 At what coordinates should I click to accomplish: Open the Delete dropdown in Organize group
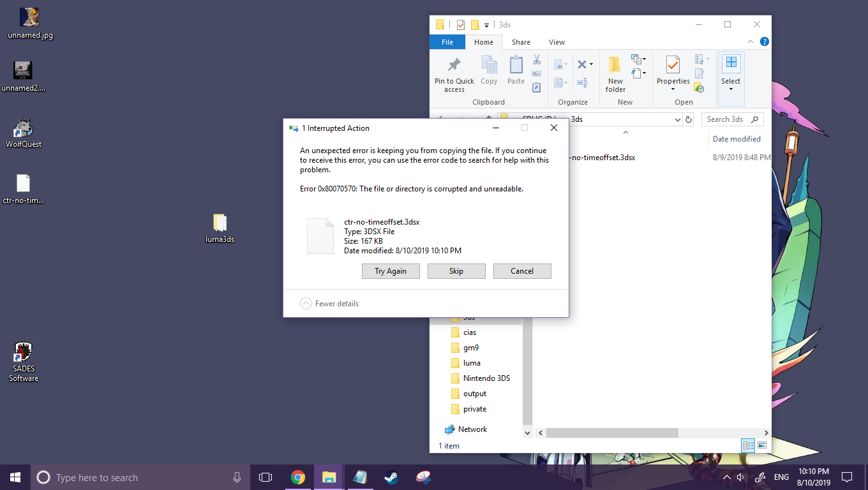(591, 64)
